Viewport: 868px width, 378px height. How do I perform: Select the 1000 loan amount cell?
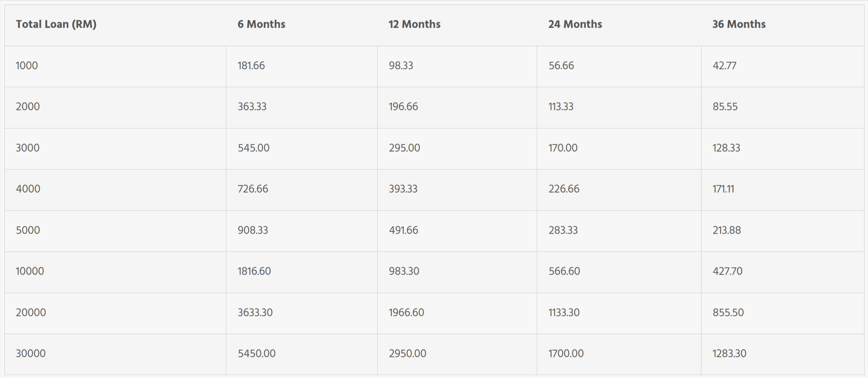[27, 66]
